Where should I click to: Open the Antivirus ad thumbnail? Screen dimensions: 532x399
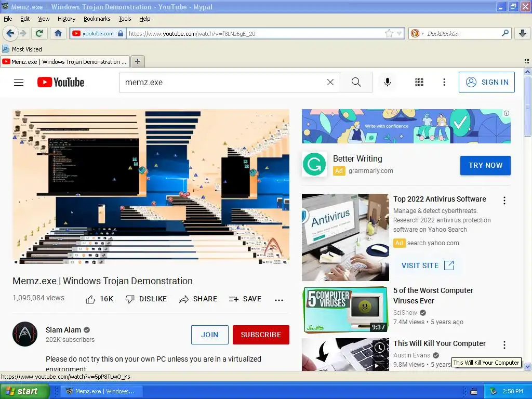coord(345,237)
